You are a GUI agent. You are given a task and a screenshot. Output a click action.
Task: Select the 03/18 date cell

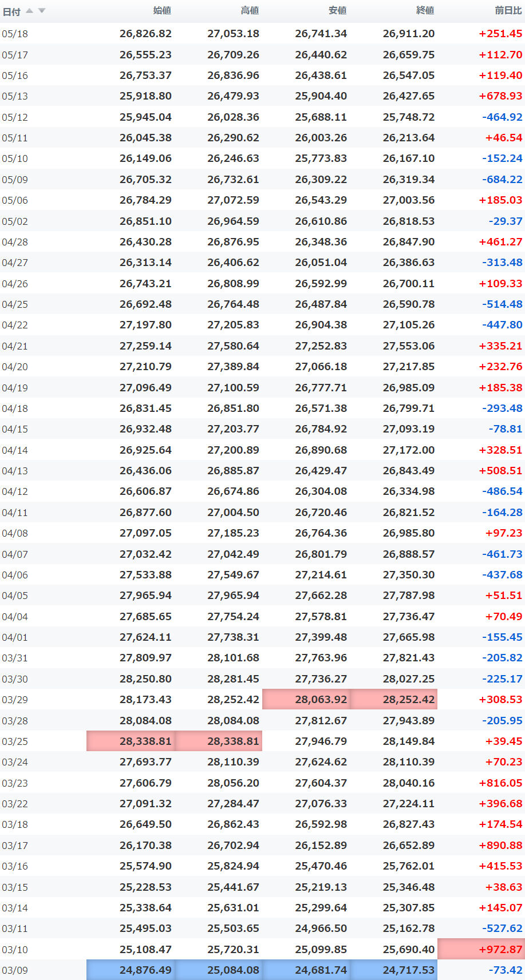pos(15,824)
